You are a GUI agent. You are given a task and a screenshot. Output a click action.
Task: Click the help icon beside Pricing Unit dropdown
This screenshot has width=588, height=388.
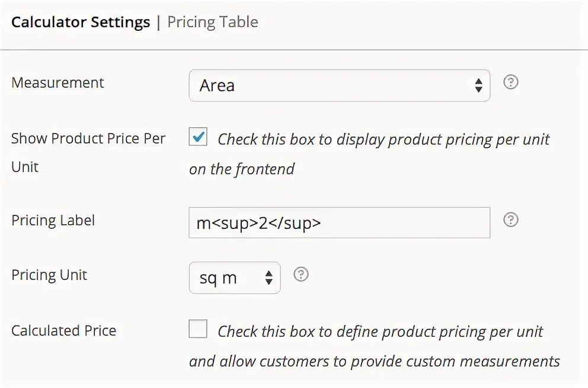[301, 274]
